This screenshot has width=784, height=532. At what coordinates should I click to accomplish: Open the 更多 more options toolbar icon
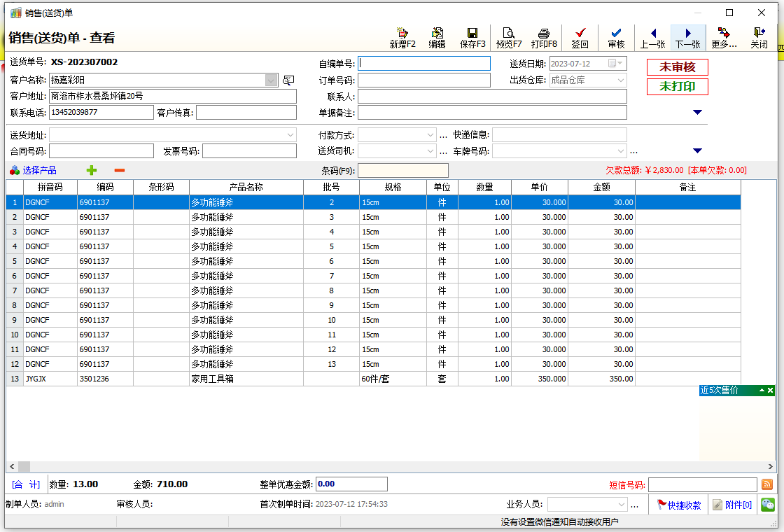(x=724, y=38)
